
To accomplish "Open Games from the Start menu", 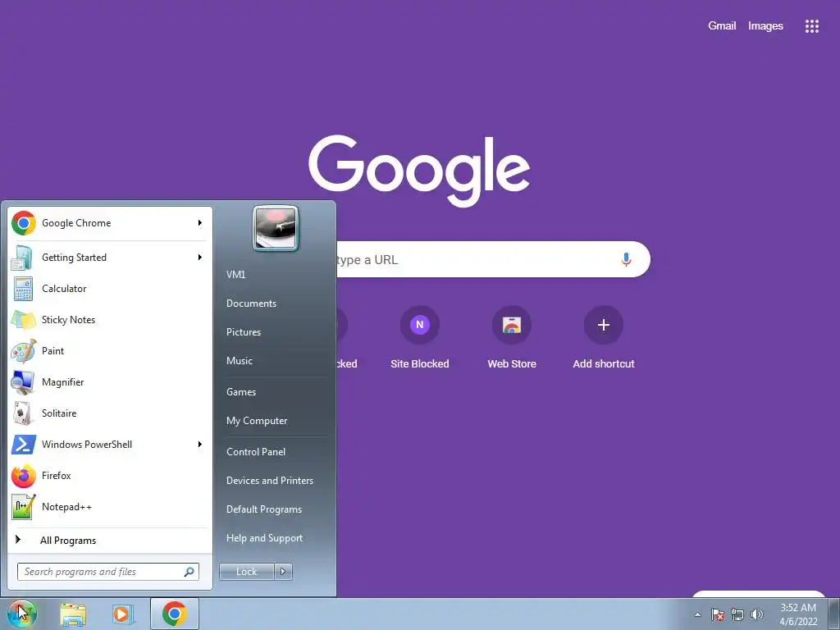I will [x=241, y=392].
